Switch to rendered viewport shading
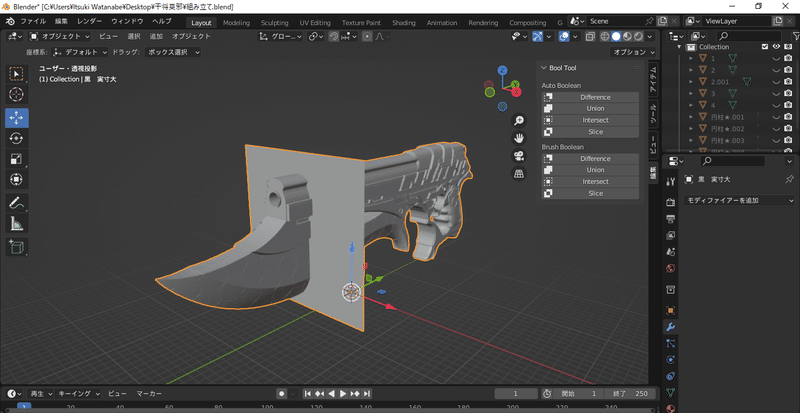This screenshot has width=800, height=413. point(637,36)
